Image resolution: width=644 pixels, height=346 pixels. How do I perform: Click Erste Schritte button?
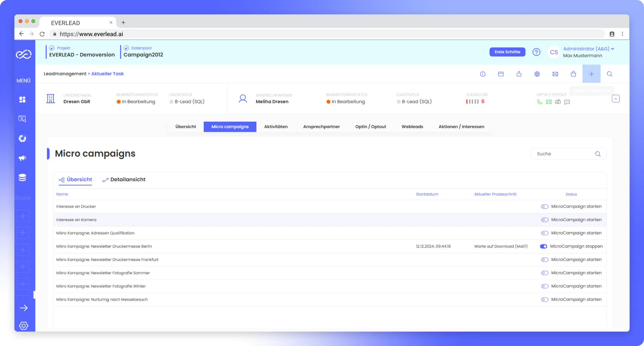pyautogui.click(x=507, y=52)
